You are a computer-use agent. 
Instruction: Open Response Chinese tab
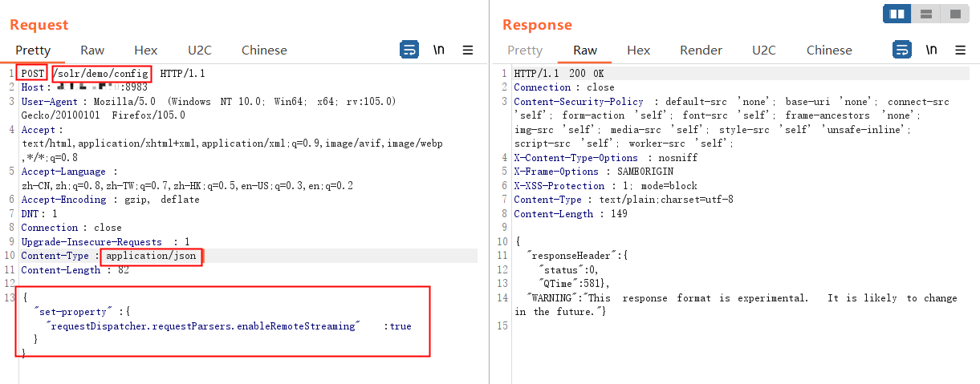(x=829, y=50)
